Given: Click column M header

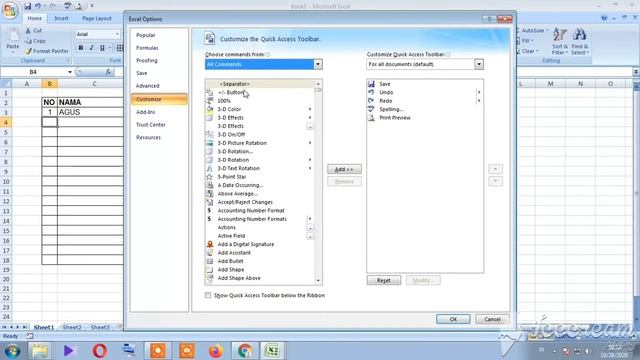Looking at the screenshot, I should 550,84.
